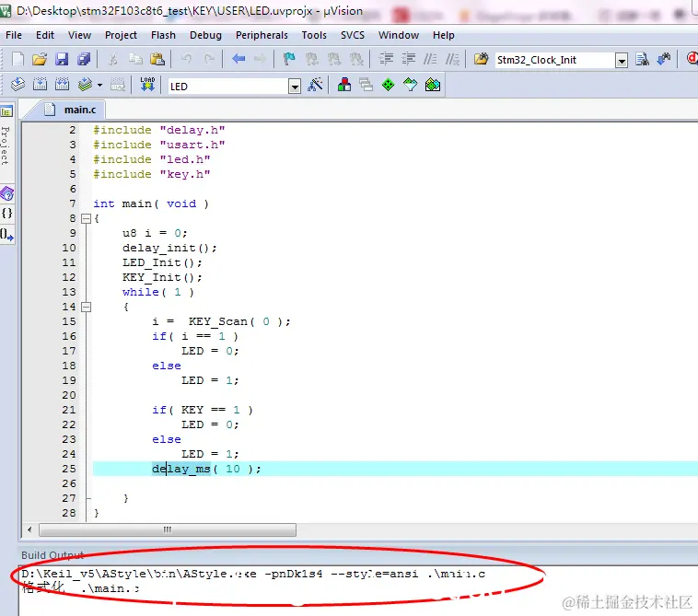Image resolution: width=698 pixels, height=616 pixels.
Task: Download to flash with LOAD icon
Action: [x=147, y=84]
